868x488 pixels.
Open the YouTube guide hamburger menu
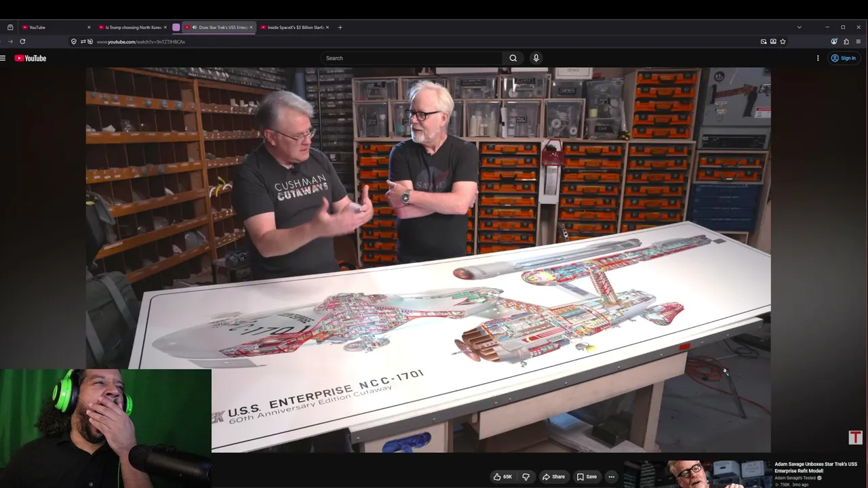[3, 58]
